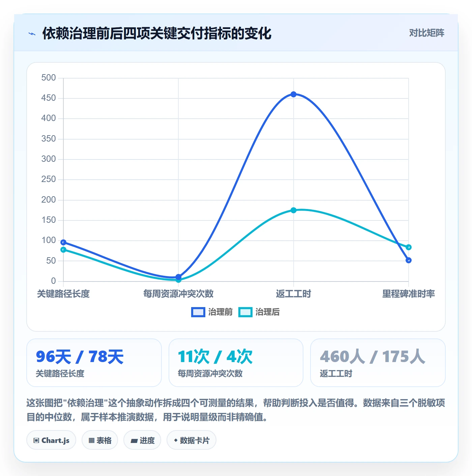Click the 治理前 point at 里程碑准时率
Viewport: 472px width, 476px height.
(x=409, y=260)
